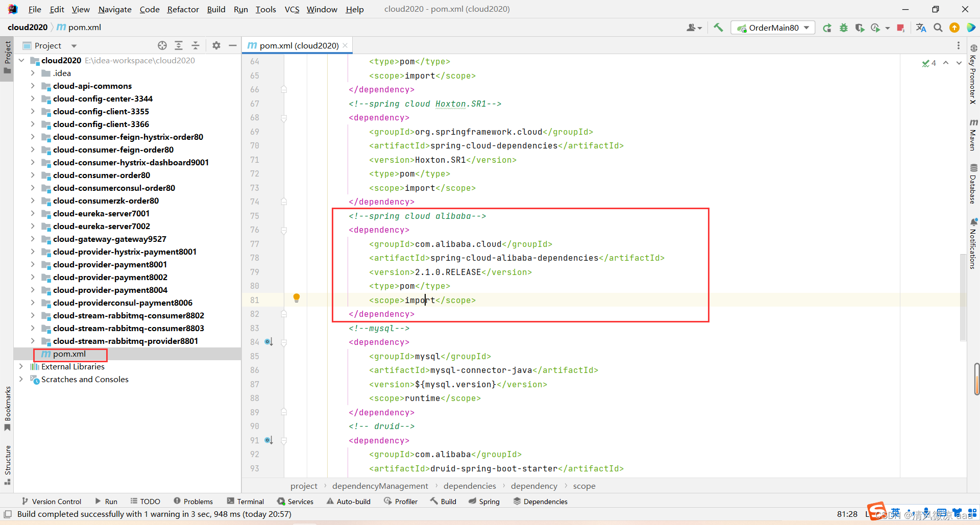The width and height of the screenshot is (980, 525).
Task: Open Notifications tool window
Action: point(973,243)
